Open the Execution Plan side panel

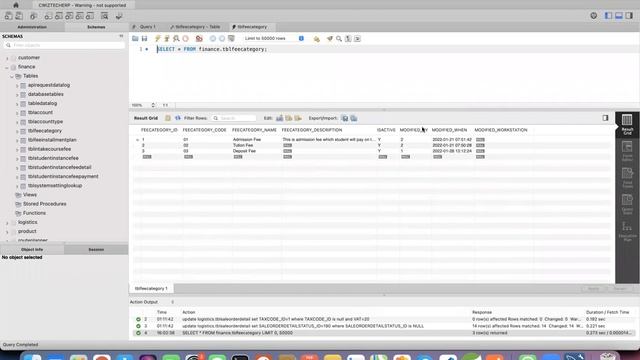click(627, 231)
